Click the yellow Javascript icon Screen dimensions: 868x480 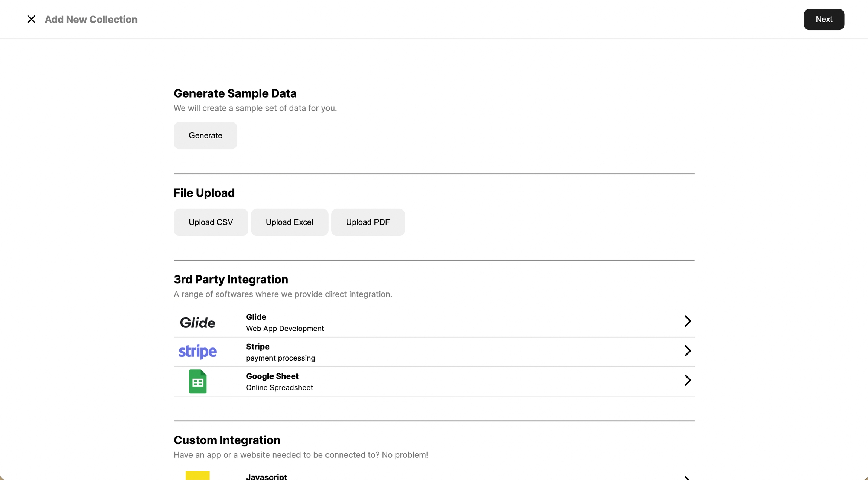click(x=198, y=475)
